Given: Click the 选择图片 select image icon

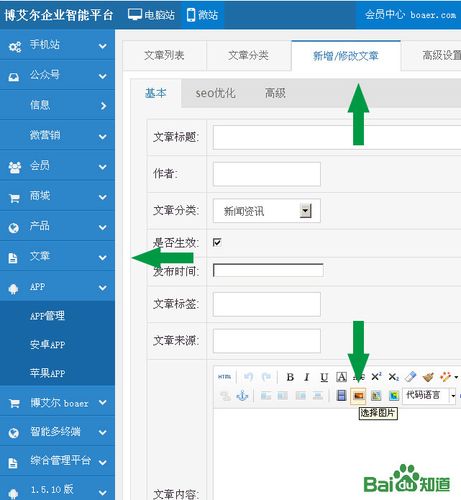Looking at the screenshot, I should point(358,395).
